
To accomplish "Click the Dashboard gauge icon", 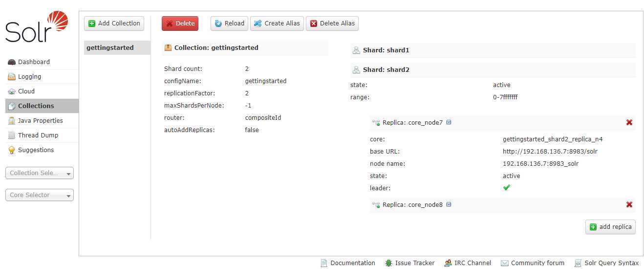I will point(12,62).
